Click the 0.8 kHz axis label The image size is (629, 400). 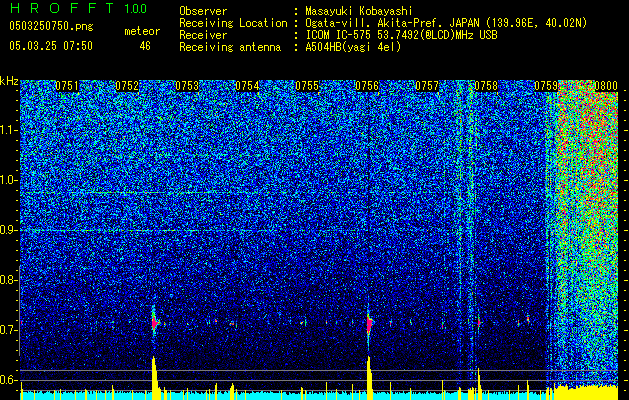click(9, 280)
